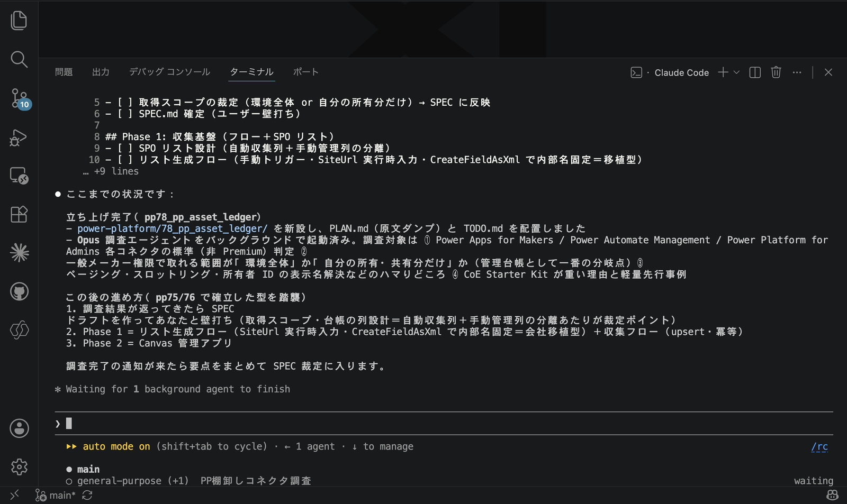Switch to the 問題 tab
847x504 pixels.
pos(64,72)
